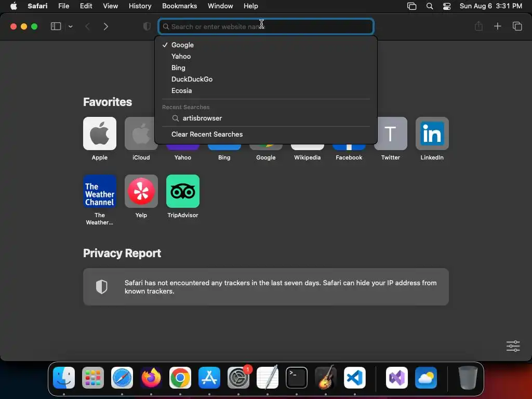Open Control Center in menu bar
Viewport: 532px width, 399px height.
447,6
